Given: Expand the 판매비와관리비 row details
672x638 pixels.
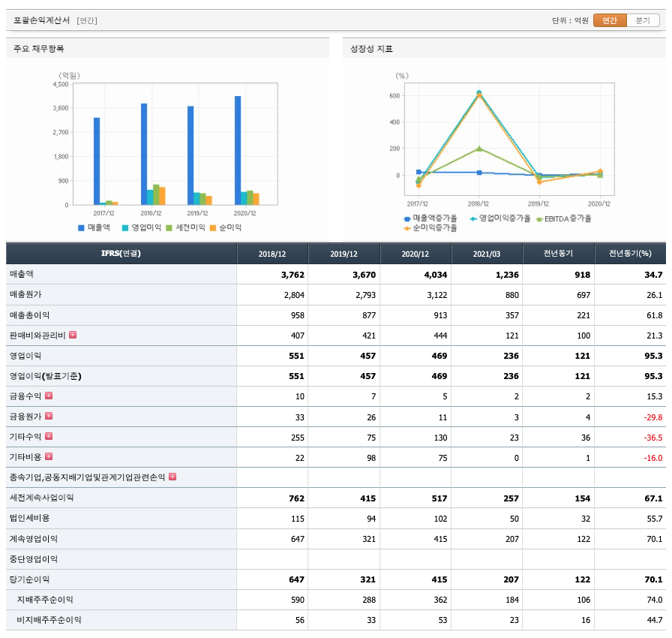Looking at the screenshot, I should point(73,335).
